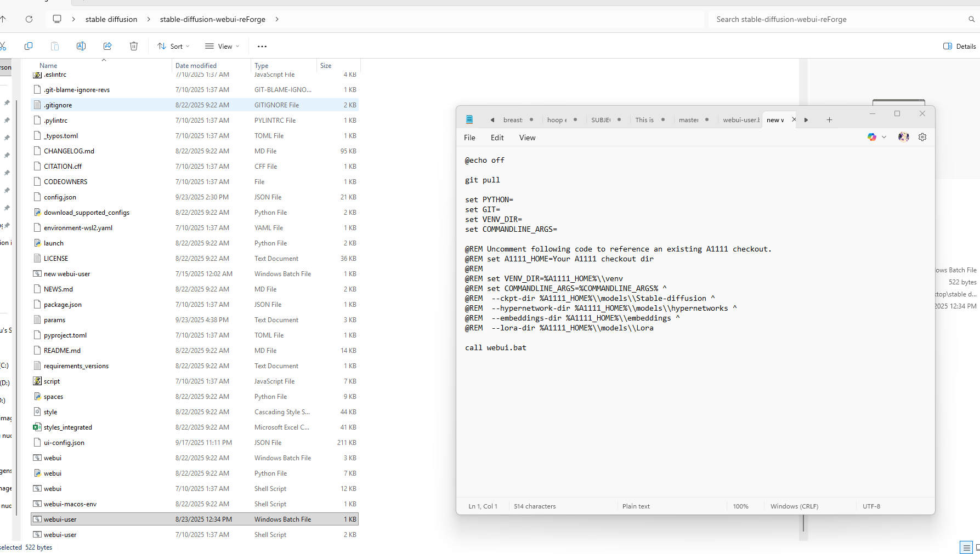Click the Share icon in Explorer toolbar
Screen dimensions: 980x554
click(107, 46)
